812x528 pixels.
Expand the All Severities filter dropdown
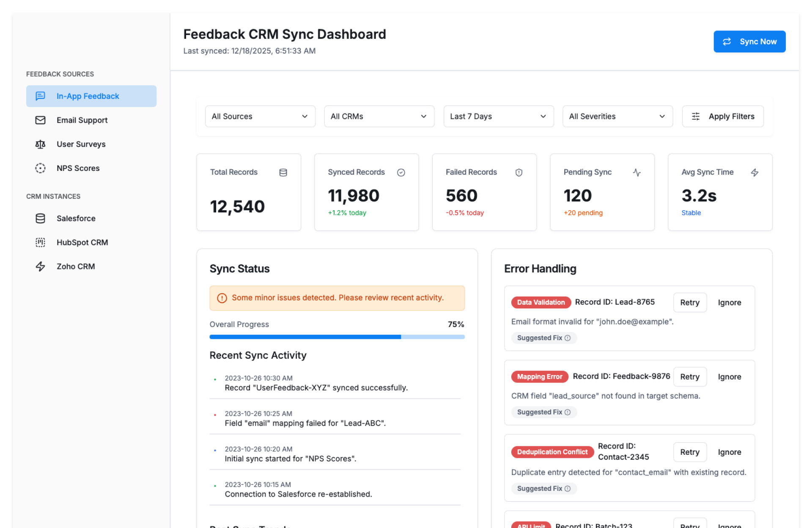(x=617, y=116)
